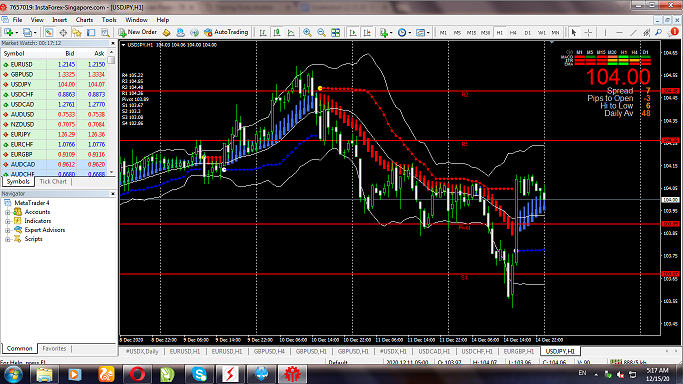The image size is (683, 384).
Task: Expand the Accounts tree node
Action: 7,212
